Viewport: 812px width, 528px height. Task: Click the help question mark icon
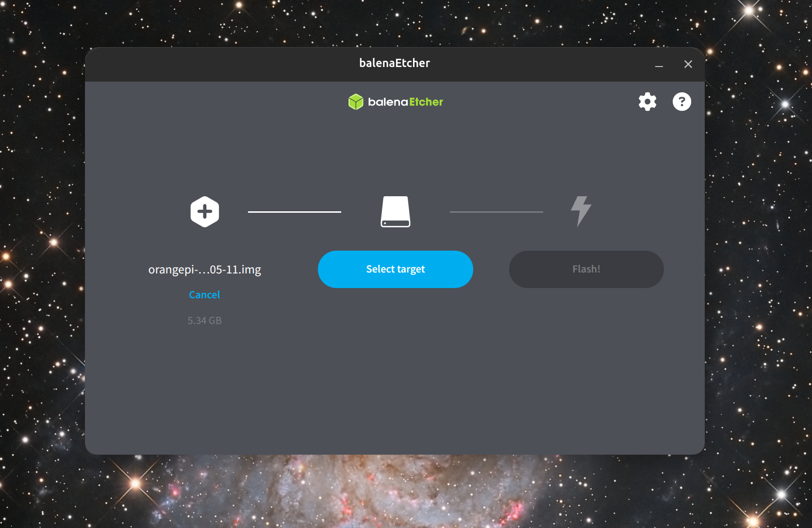[x=681, y=102]
